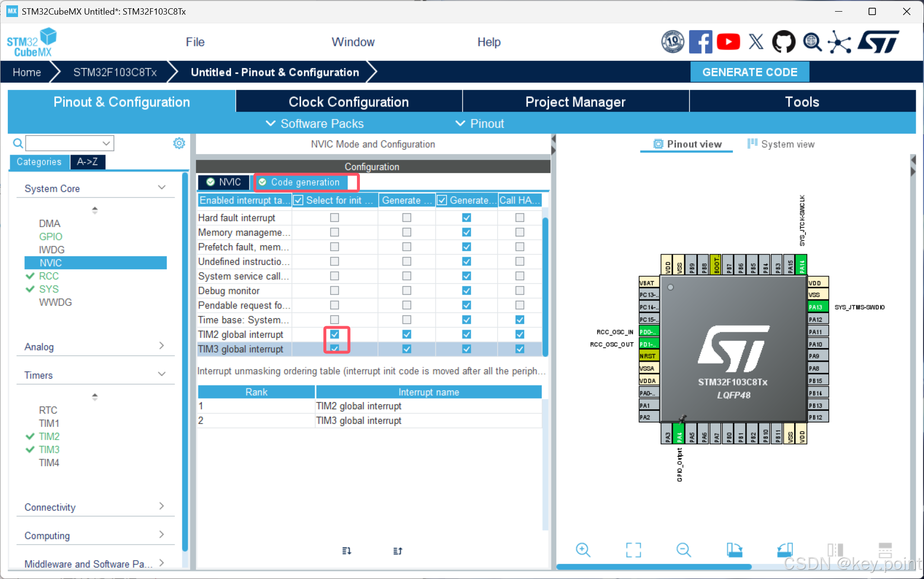Toggle Generate enable for TIM3 interrupt

[407, 349]
